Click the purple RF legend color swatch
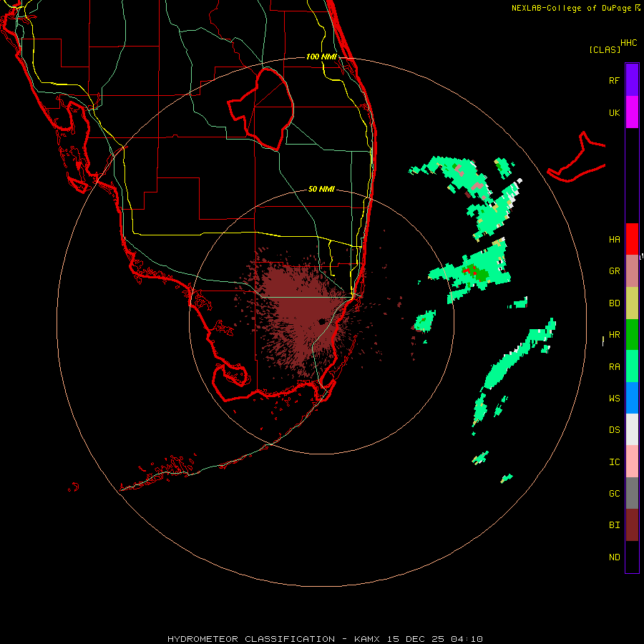The width and height of the screenshot is (644, 644). coord(632,80)
